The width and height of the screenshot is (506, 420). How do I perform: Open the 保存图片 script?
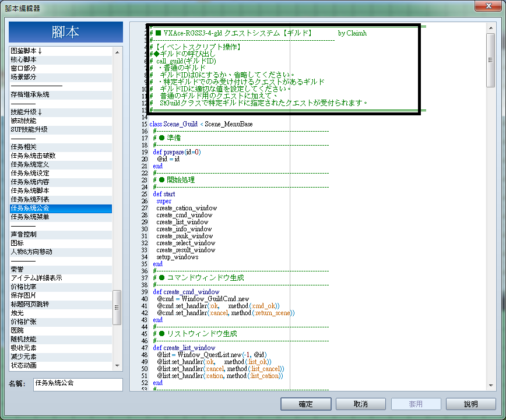click(61, 295)
